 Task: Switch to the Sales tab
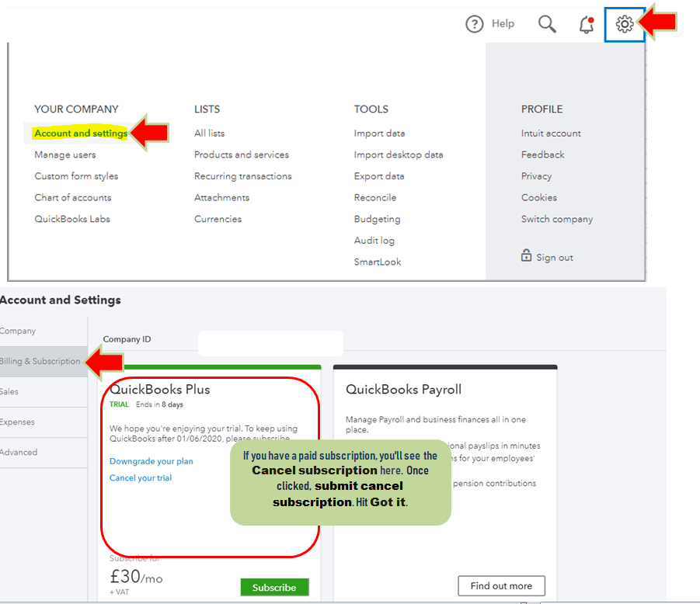click(44, 391)
